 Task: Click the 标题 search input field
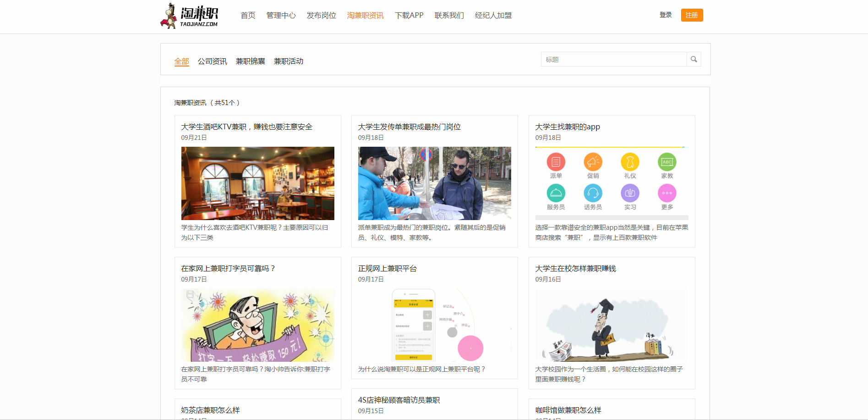(x=614, y=59)
